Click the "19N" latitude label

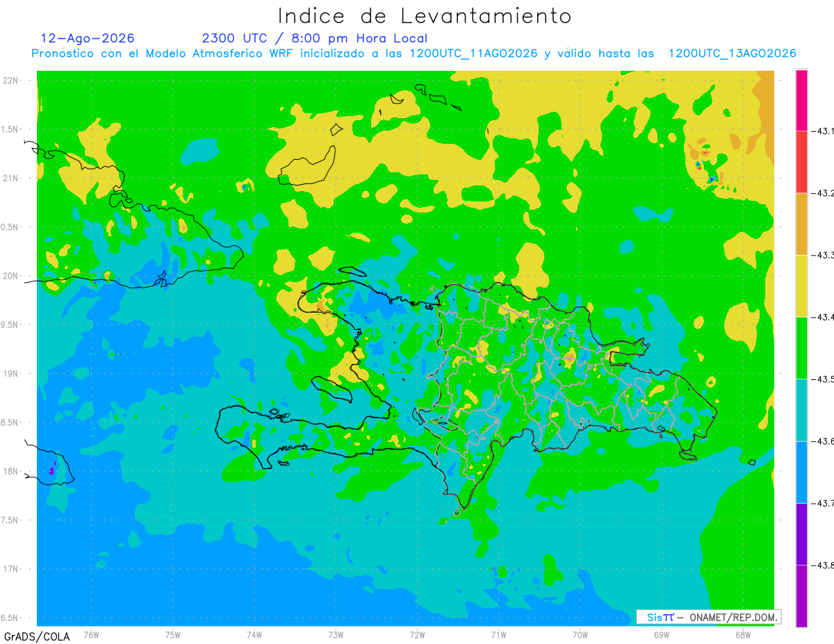tap(10, 374)
